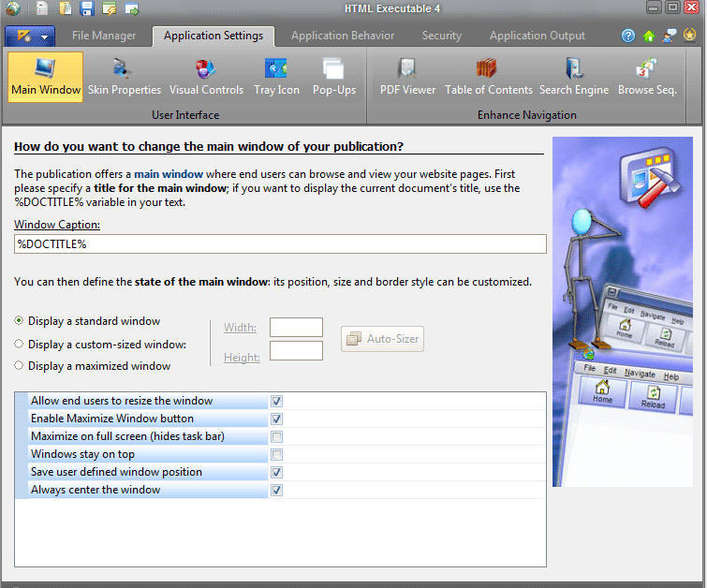707x588 pixels.
Task: Click the user support chat icon
Action: 670,36
